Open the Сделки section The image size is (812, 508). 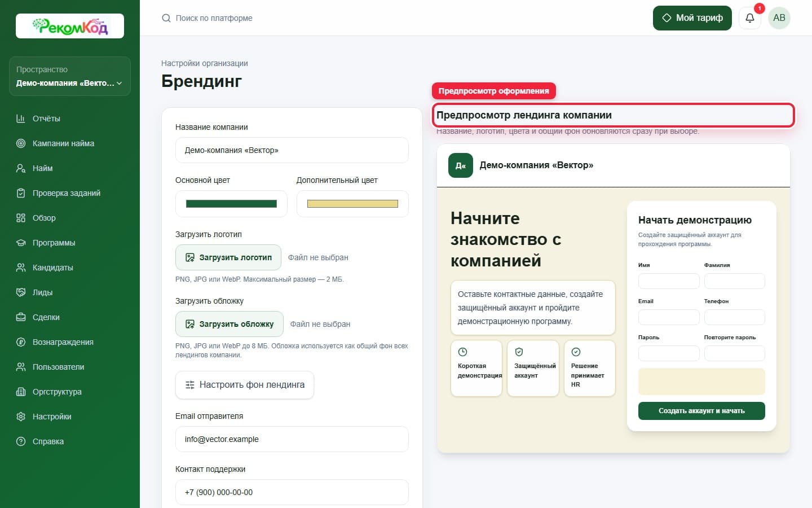click(70, 317)
